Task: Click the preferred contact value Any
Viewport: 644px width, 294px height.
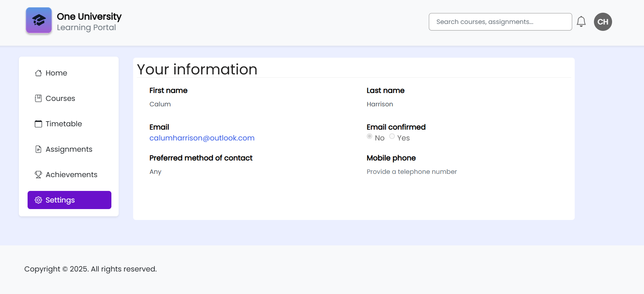Action: 155,172
